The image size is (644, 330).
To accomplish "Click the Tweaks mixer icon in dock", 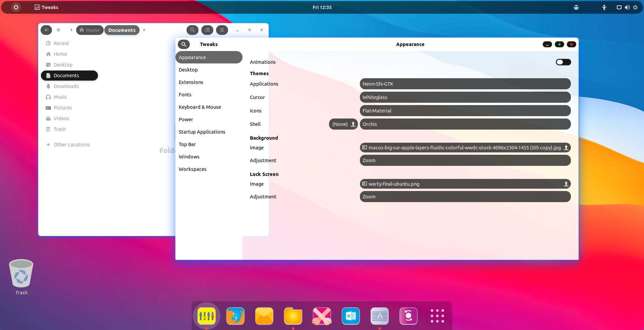I will point(207,316).
